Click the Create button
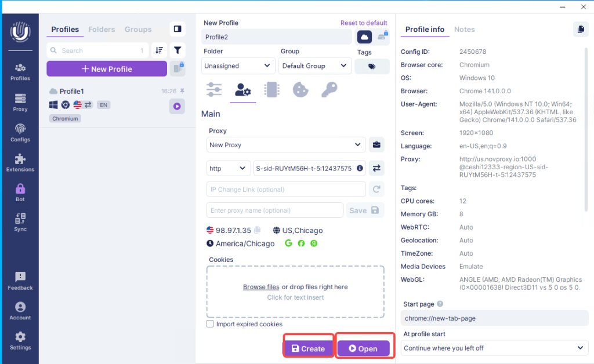 [308, 348]
